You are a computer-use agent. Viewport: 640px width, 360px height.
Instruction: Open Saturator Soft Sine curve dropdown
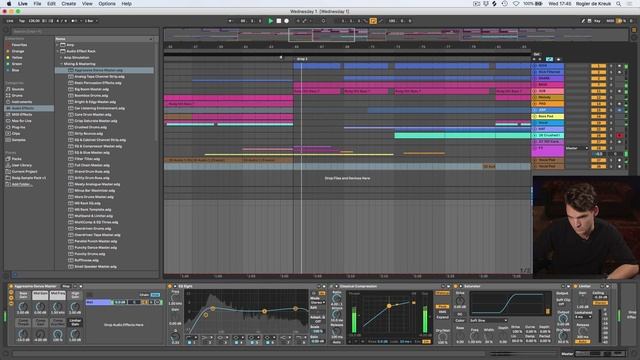488,320
